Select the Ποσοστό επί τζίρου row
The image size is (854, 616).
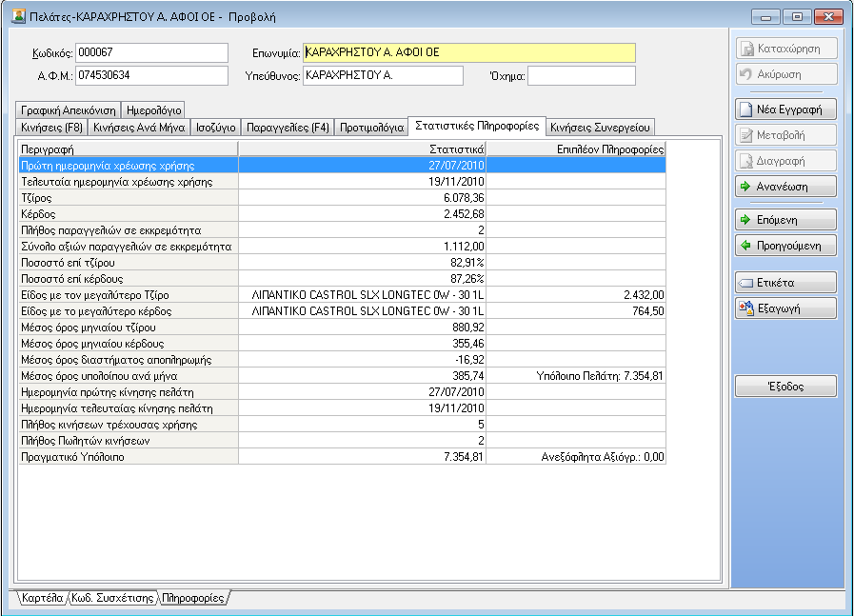[x=342, y=263]
